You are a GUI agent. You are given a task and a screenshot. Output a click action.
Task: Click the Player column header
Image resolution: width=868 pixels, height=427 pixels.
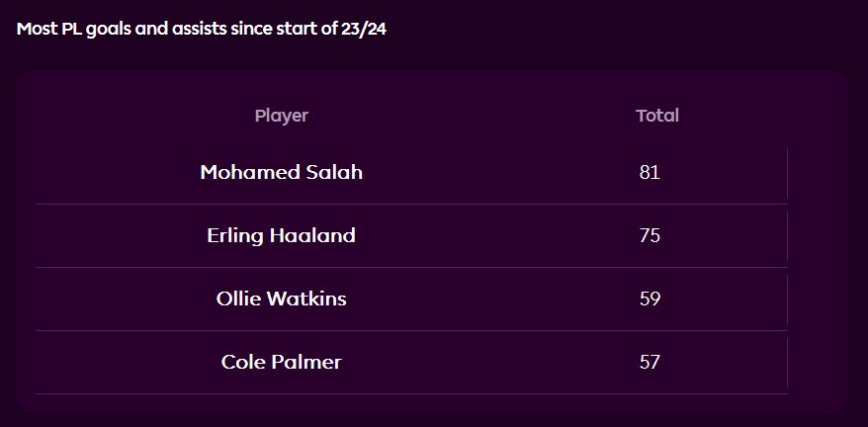point(282,116)
